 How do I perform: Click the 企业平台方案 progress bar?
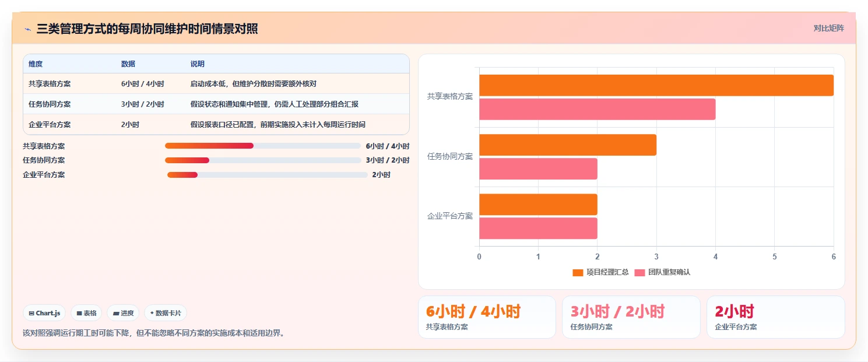[x=268, y=175]
